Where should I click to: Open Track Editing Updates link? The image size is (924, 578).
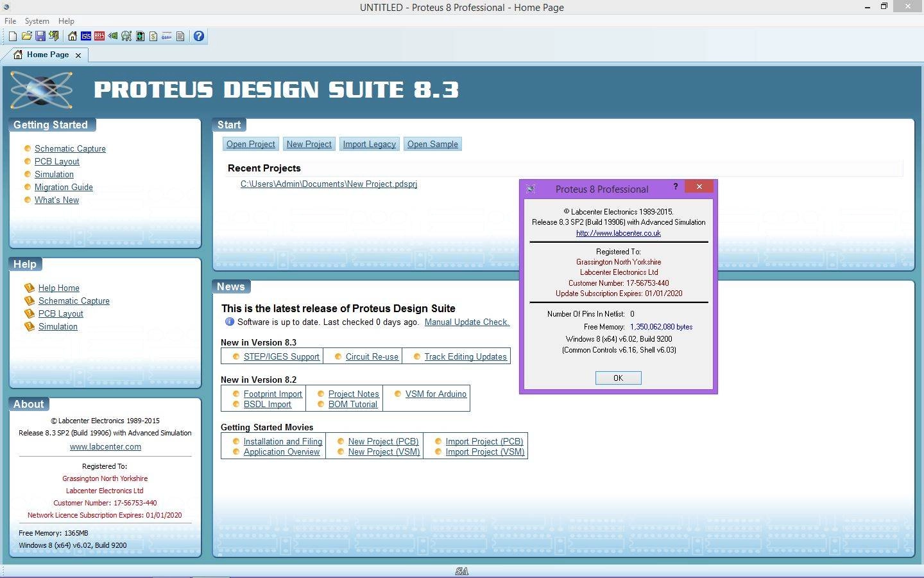[465, 356]
